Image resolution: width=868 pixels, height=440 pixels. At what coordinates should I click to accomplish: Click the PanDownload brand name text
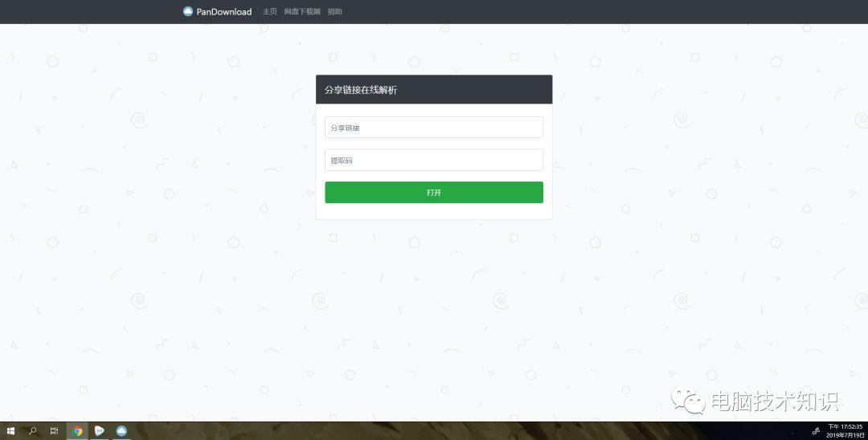(223, 11)
